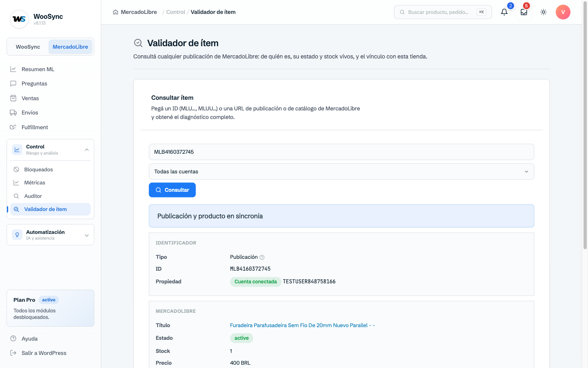Open the notifications bell icon
588x368 pixels.
point(504,12)
